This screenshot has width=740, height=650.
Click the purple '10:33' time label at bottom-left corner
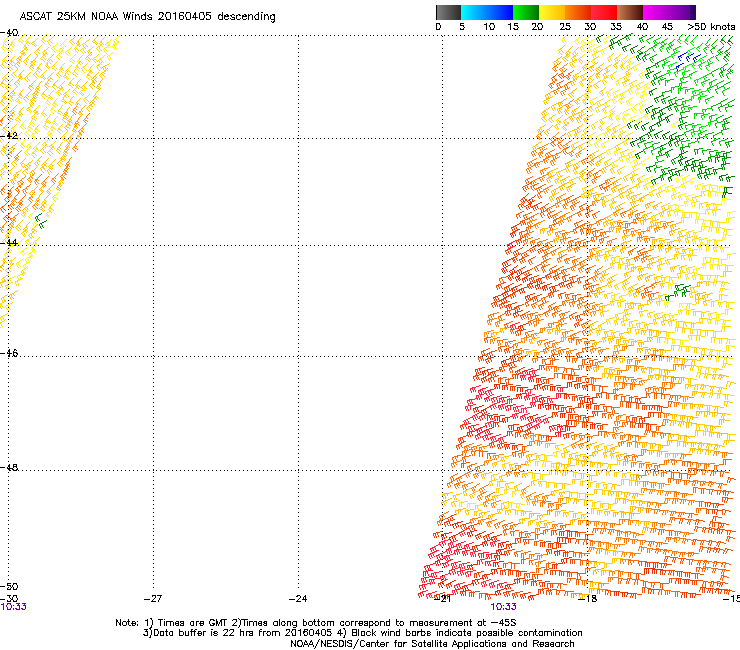(13, 607)
